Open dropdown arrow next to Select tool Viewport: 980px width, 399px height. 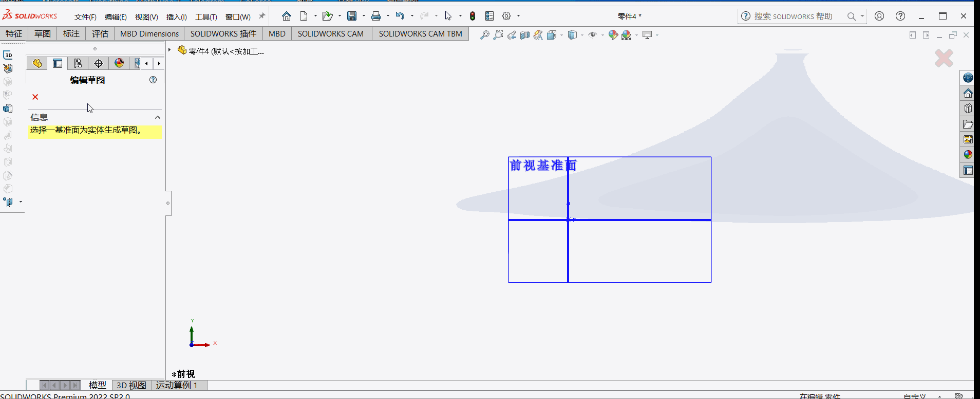tap(460, 16)
